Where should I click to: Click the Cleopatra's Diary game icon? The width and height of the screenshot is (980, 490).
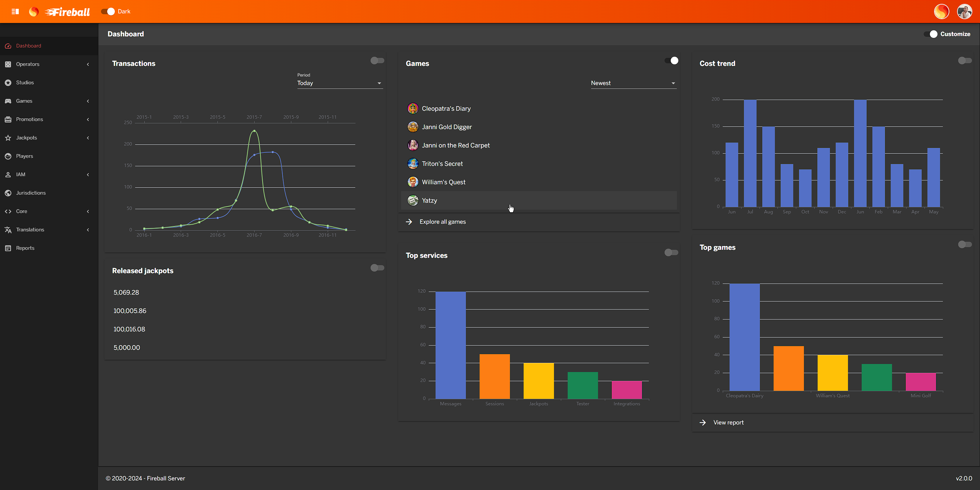413,108
